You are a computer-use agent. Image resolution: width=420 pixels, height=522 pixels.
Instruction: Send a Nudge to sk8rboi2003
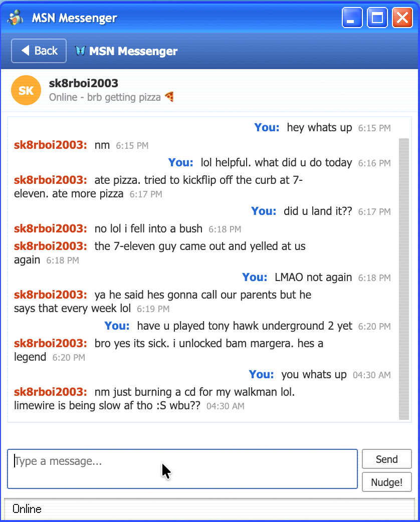pos(386,482)
